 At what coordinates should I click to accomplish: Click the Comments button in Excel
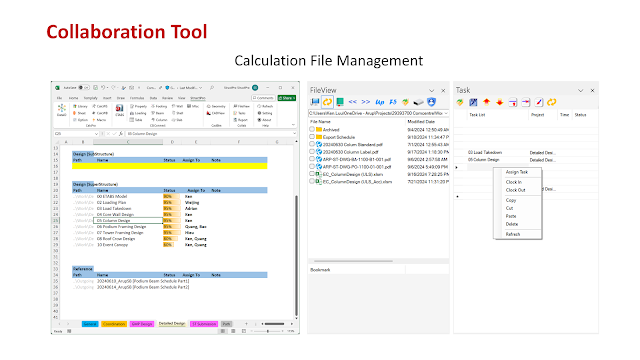(x=263, y=98)
